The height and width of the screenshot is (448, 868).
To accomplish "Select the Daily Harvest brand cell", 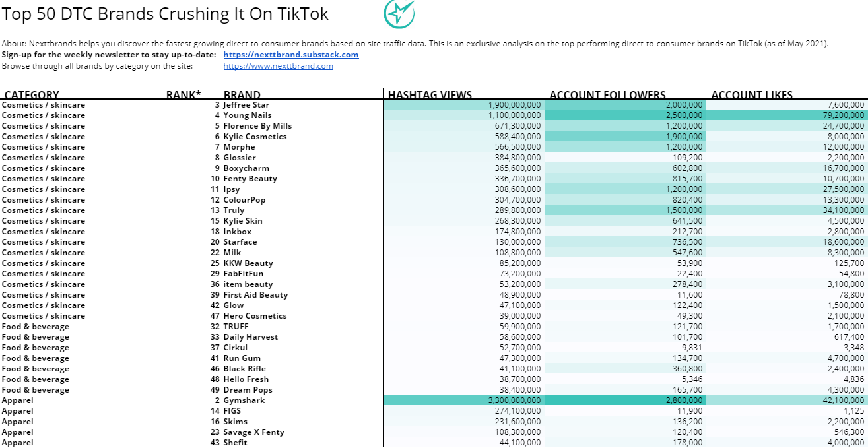I will pos(251,337).
